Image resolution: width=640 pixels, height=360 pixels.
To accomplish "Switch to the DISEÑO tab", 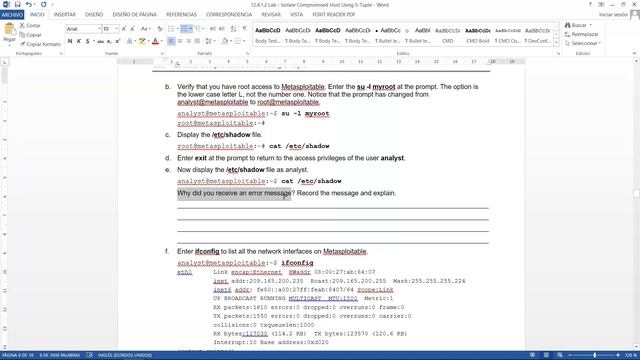I will (94, 15).
